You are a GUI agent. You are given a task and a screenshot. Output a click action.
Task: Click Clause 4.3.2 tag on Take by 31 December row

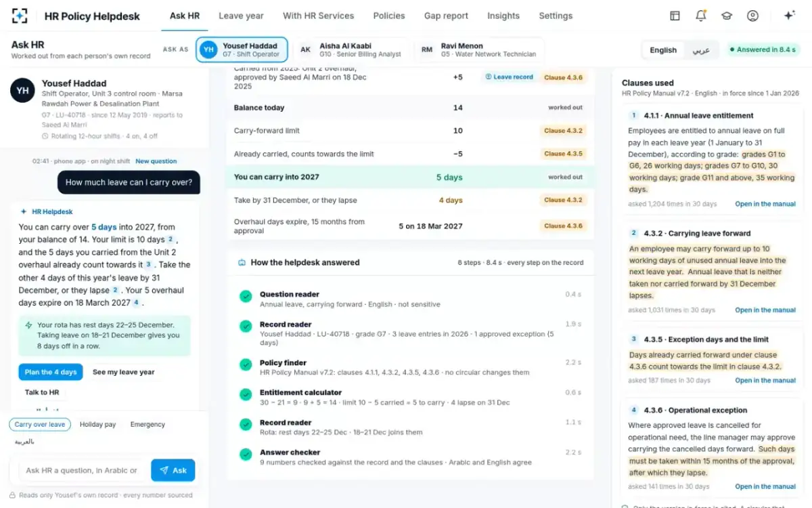[564, 200]
